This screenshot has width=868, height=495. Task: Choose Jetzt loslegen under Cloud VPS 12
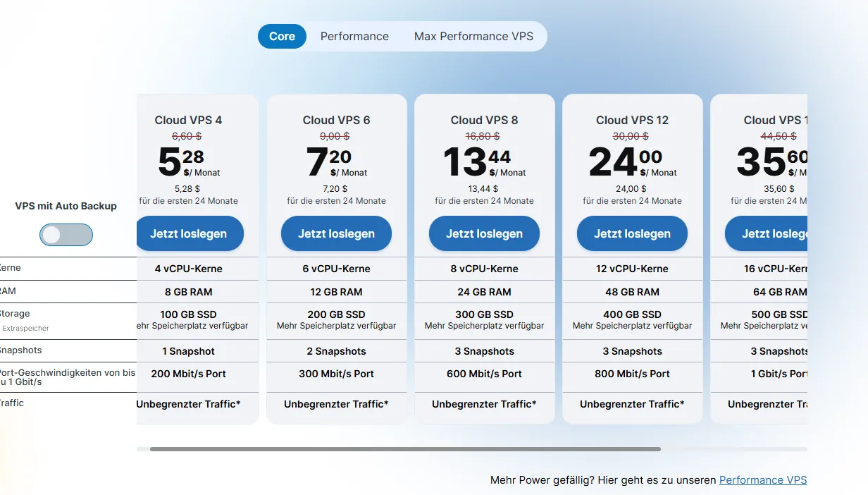[632, 233]
